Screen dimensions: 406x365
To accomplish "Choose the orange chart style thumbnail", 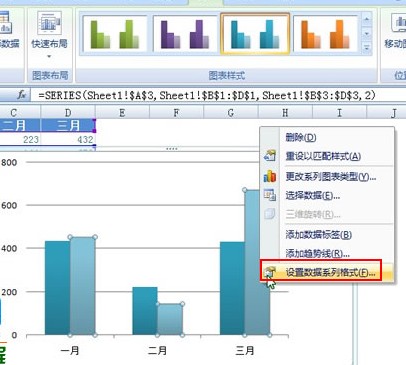I will coord(325,34).
